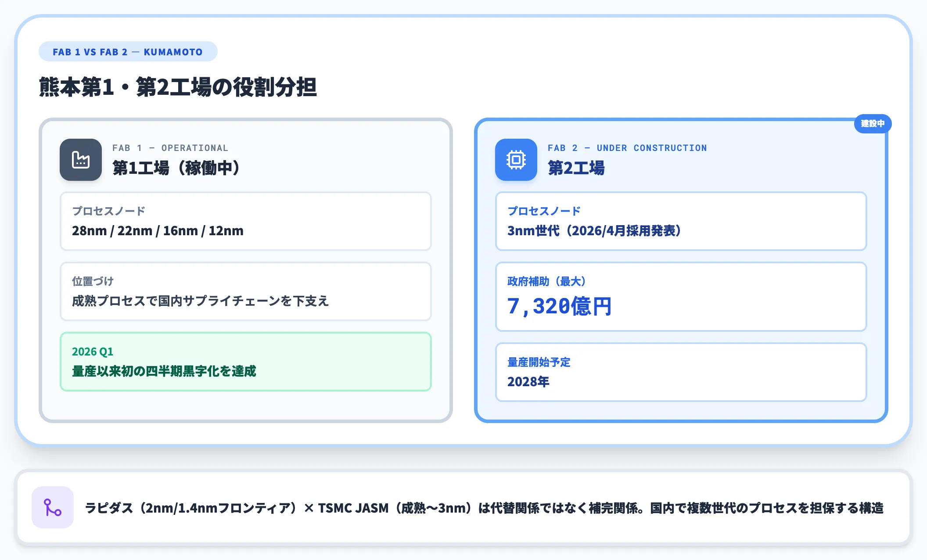The width and height of the screenshot is (927, 560).
Task: Click the purple branch icon in footer
Action: (53, 507)
